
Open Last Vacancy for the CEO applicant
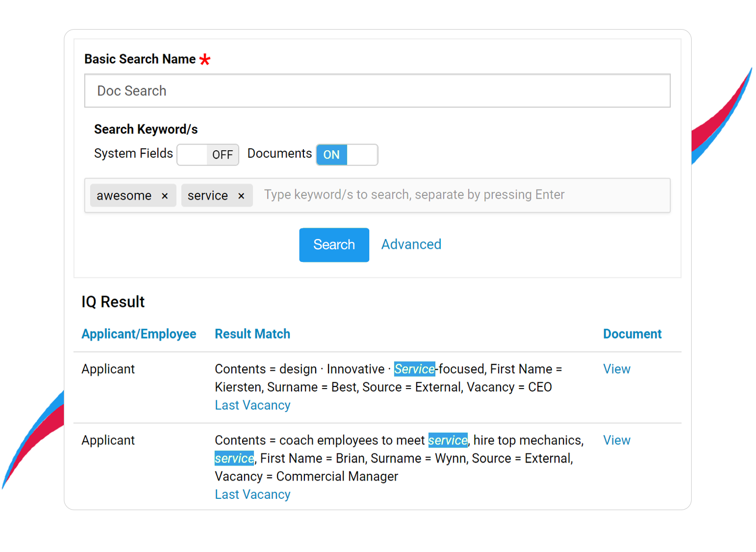click(252, 405)
